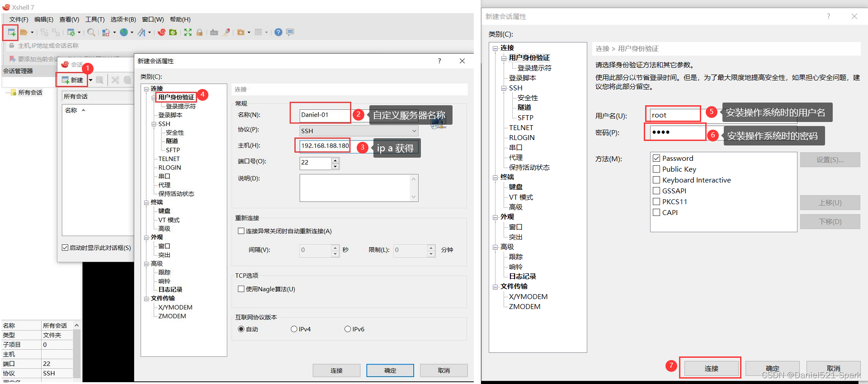Click the new session icon in Xshell toolbar
This screenshot has width=868, height=384.
[11, 32]
